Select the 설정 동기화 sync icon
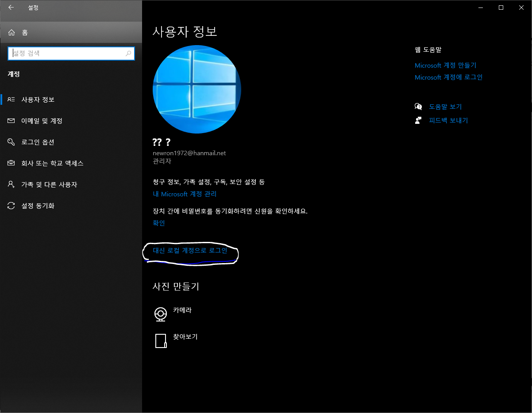This screenshot has height=413, width=532. pyautogui.click(x=12, y=206)
